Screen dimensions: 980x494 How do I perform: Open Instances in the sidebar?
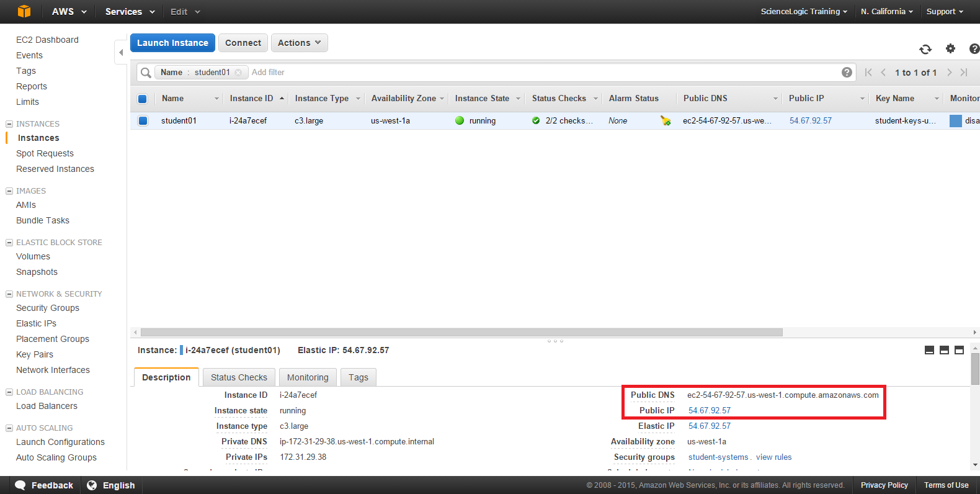[x=38, y=138]
